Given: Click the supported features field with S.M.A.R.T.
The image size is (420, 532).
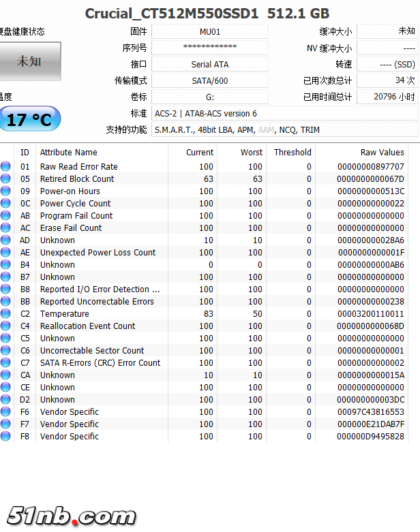Looking at the screenshot, I should pyautogui.click(x=285, y=130).
